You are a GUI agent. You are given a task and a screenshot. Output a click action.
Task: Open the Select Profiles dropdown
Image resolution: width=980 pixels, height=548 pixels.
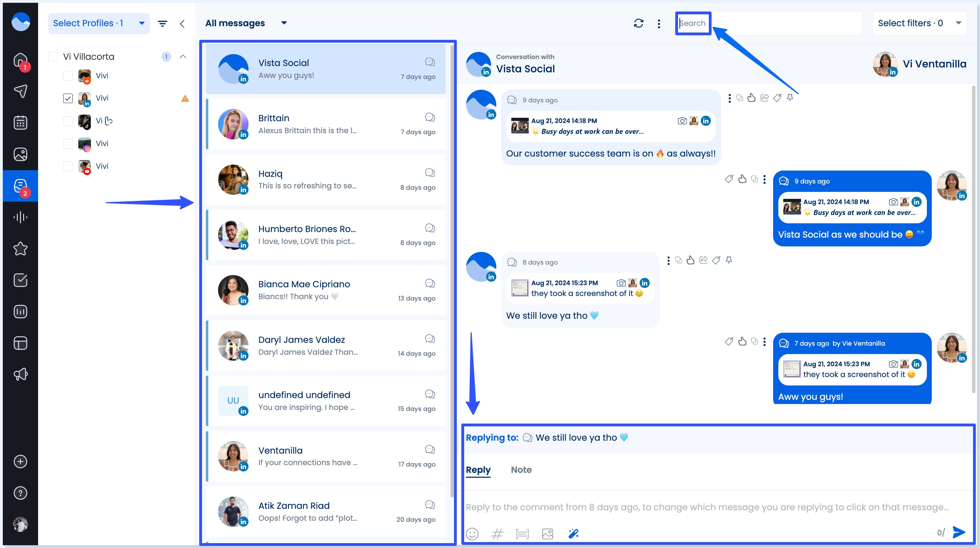(x=99, y=23)
